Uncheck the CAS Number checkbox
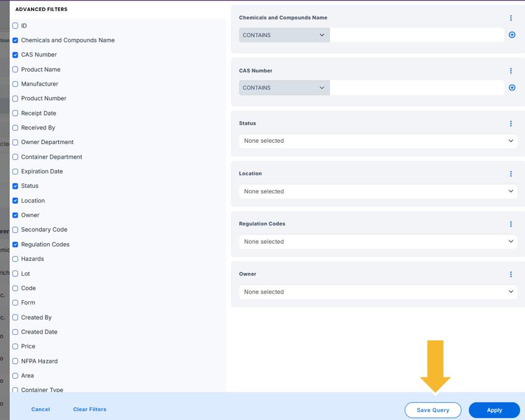The height and width of the screenshot is (420, 525). (15, 55)
